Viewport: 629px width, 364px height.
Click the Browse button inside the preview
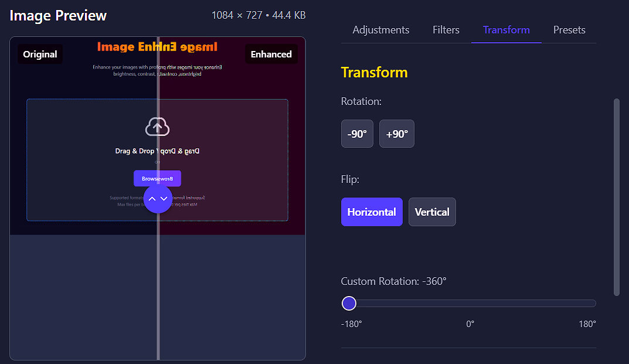pos(157,178)
